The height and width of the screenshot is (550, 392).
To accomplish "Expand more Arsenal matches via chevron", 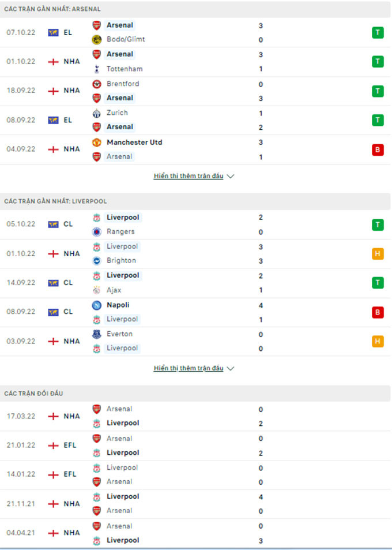I will pyautogui.click(x=231, y=176).
